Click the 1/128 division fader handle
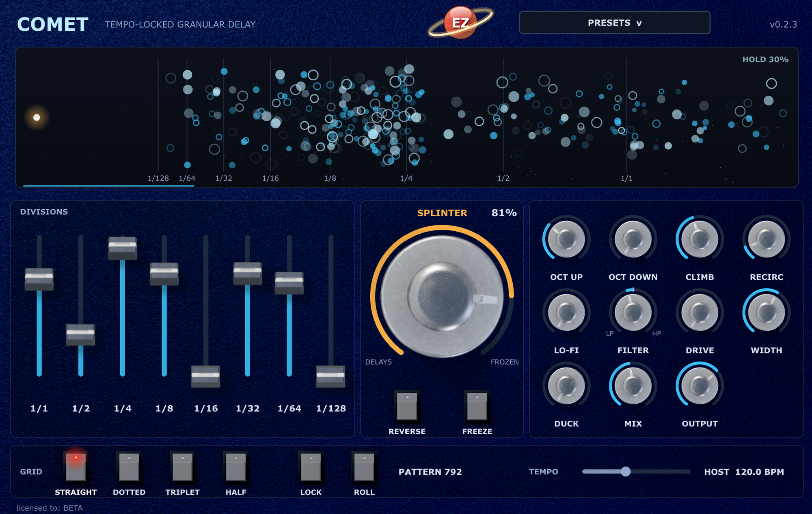 click(x=331, y=376)
